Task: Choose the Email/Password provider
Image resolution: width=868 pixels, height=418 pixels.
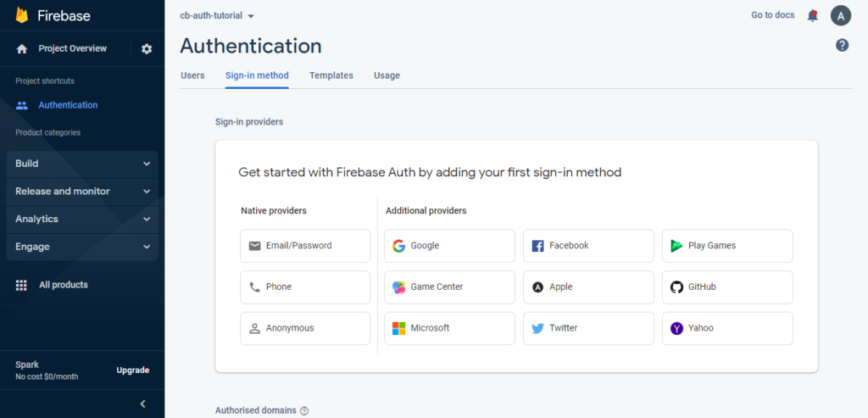Action: tap(305, 246)
